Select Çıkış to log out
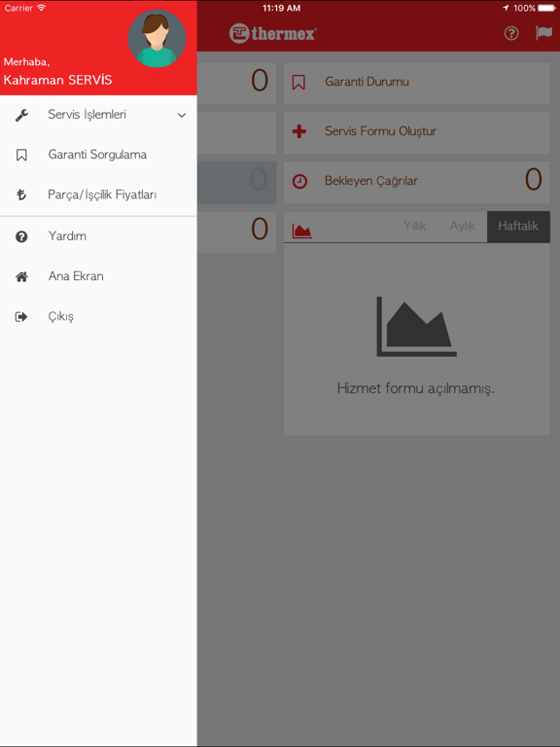The height and width of the screenshot is (747, 560). click(x=98, y=317)
